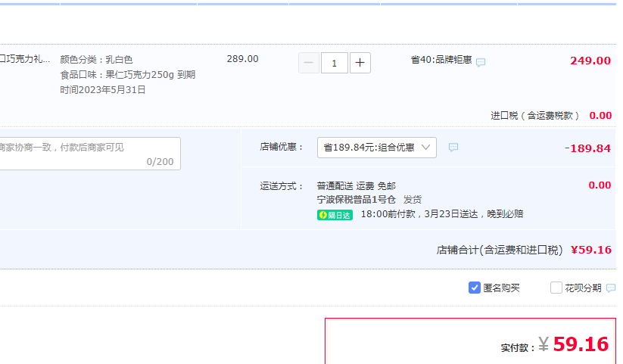
Task: Click original unit price 289.00
Action: 242,59
